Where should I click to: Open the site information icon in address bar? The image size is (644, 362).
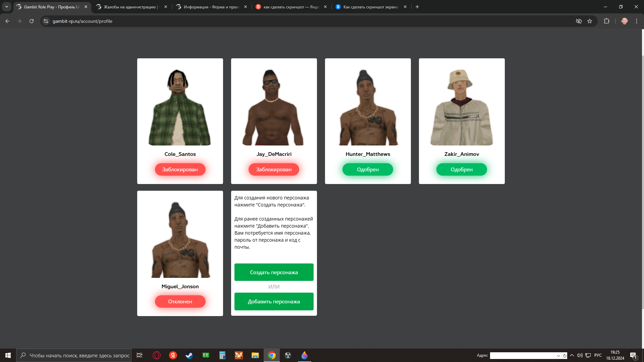tap(46, 21)
